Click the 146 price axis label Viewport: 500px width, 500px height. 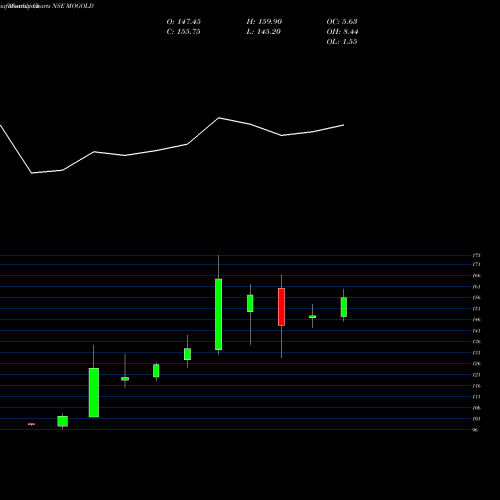476,320
